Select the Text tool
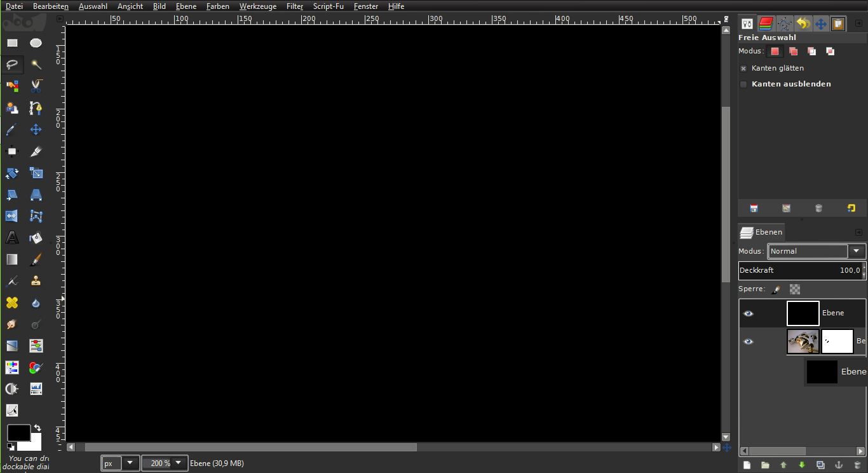The height and width of the screenshot is (473, 868). [12, 237]
